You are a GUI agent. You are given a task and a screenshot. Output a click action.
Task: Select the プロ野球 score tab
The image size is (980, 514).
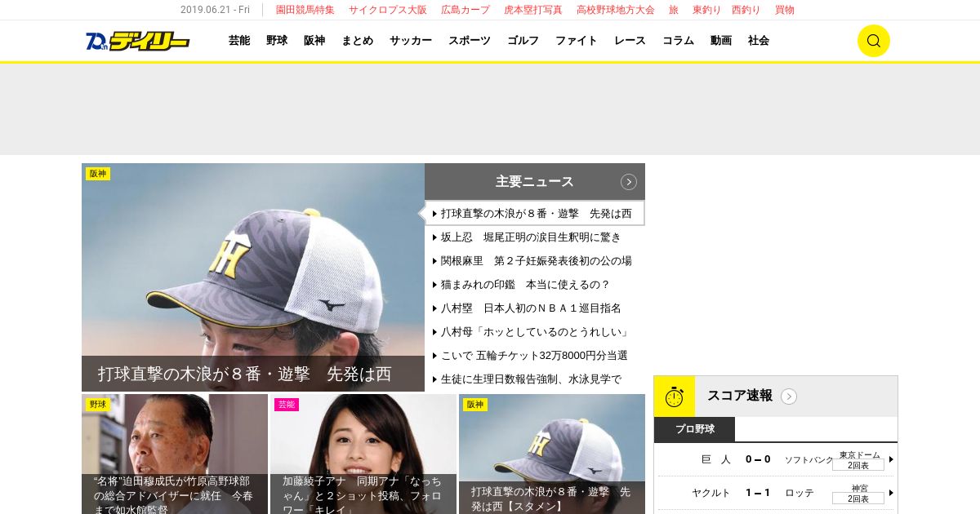(x=695, y=429)
